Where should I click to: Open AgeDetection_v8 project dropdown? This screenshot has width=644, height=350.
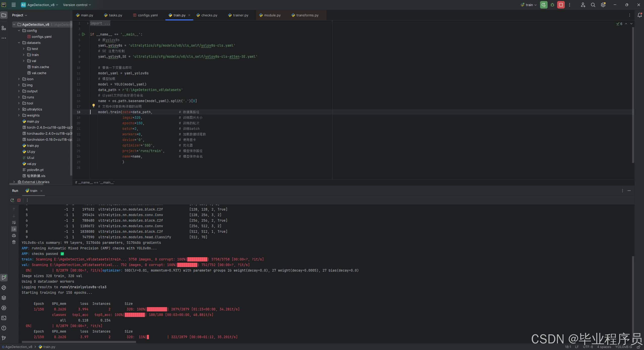(40, 5)
